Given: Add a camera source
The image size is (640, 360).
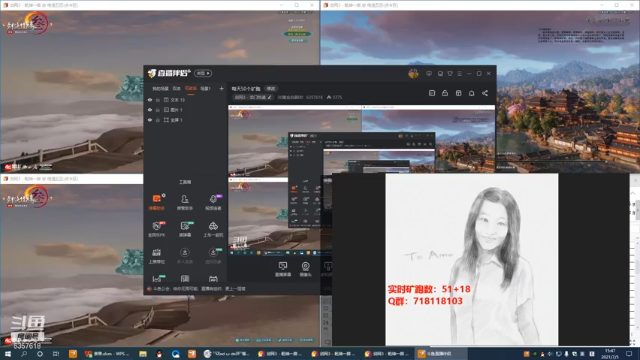Looking at the screenshot, I should [x=305, y=269].
